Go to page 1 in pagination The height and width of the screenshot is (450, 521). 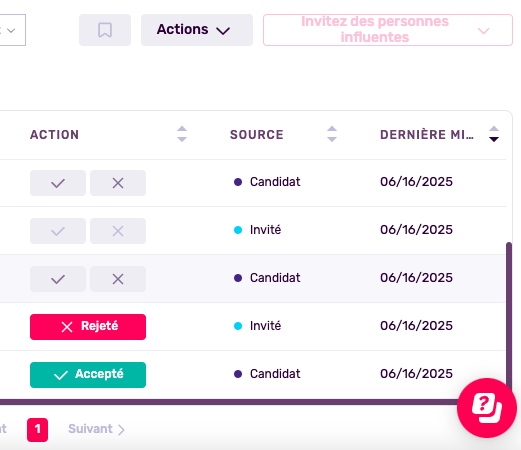coord(37,430)
